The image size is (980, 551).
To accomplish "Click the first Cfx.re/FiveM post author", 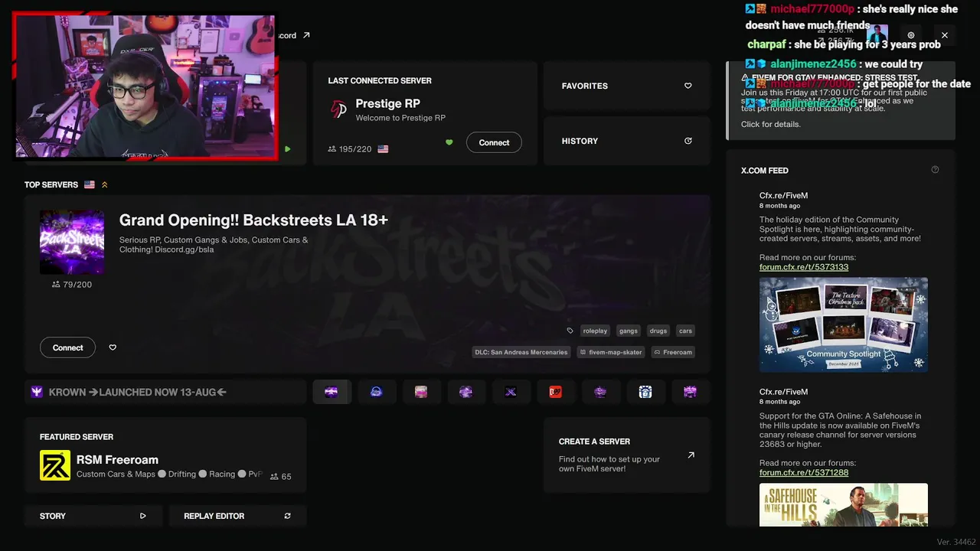I will [783, 195].
